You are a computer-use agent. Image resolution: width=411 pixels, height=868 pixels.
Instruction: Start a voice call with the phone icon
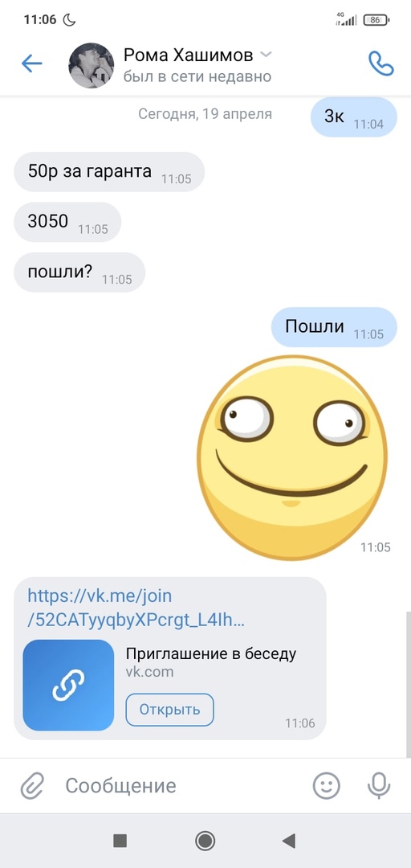click(380, 64)
